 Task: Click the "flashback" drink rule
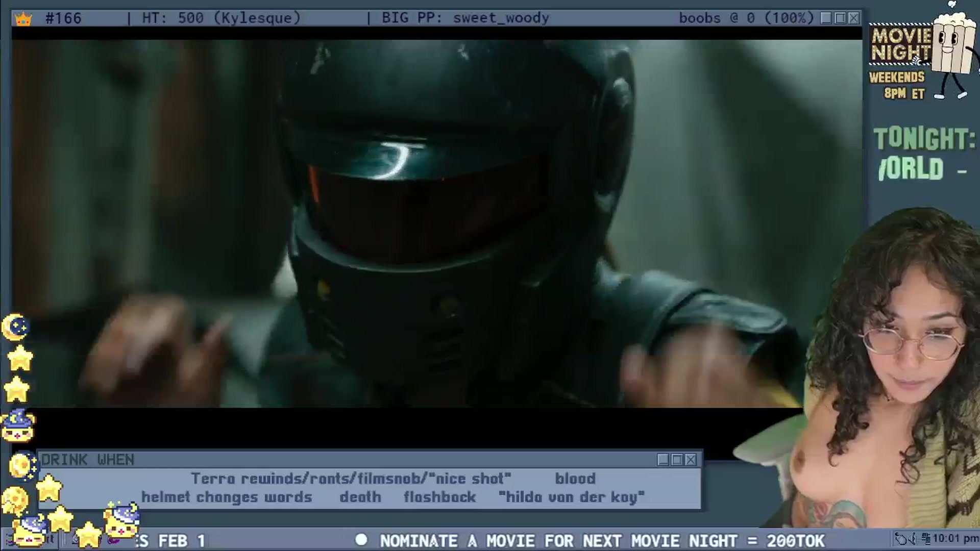[x=439, y=497]
